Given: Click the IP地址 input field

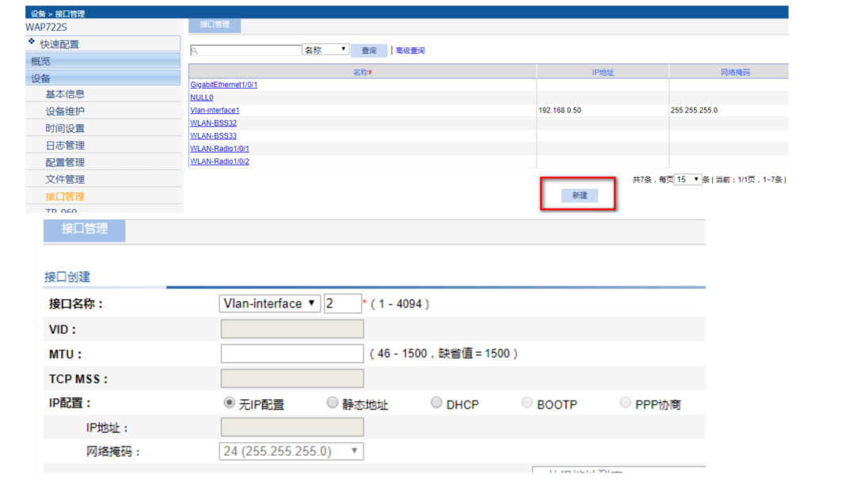Looking at the screenshot, I should [292, 427].
